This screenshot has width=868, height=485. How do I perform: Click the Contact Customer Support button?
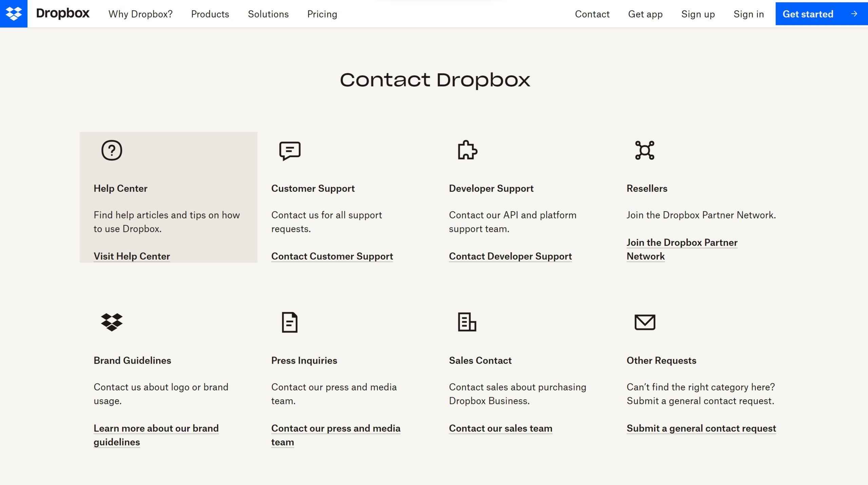click(x=332, y=256)
